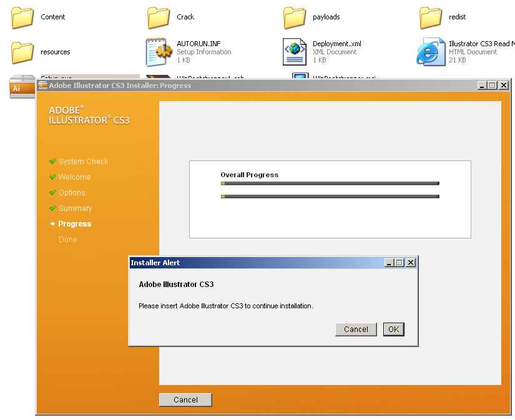Click the Installer Alert title bar

(256, 263)
